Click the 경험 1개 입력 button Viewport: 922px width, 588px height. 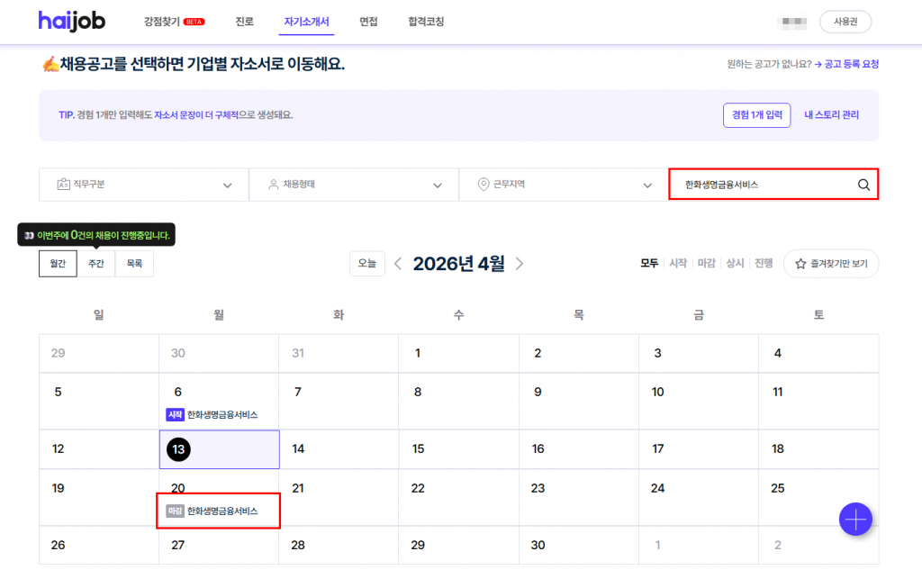tap(756, 115)
